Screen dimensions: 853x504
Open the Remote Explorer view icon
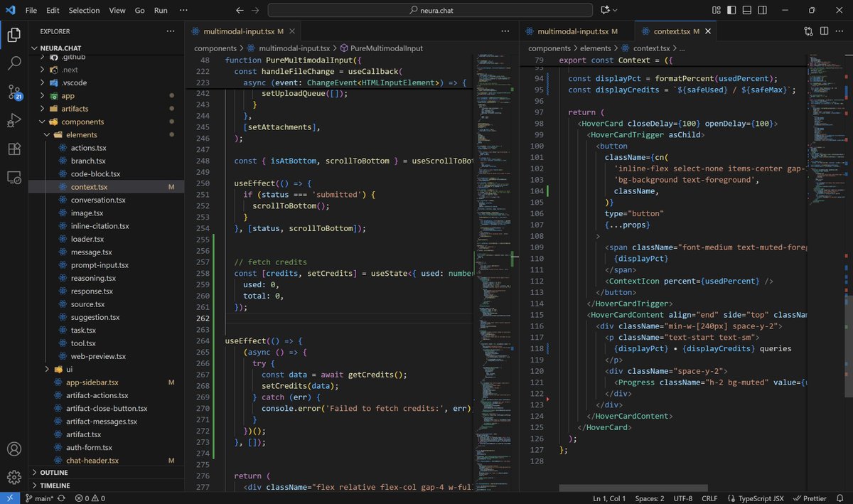14,178
